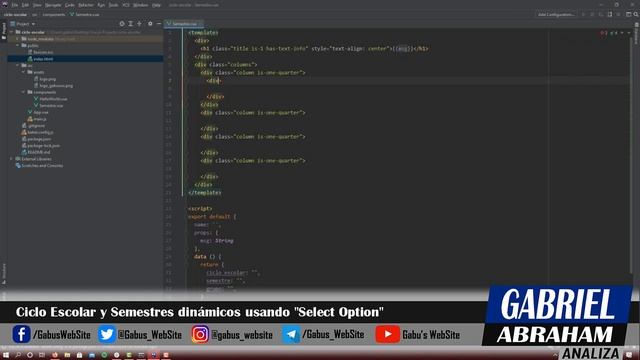Click the Twitter @Gabus_WebSite icon
Image resolution: width=640 pixels, height=360 pixels.
pyautogui.click(x=107, y=334)
